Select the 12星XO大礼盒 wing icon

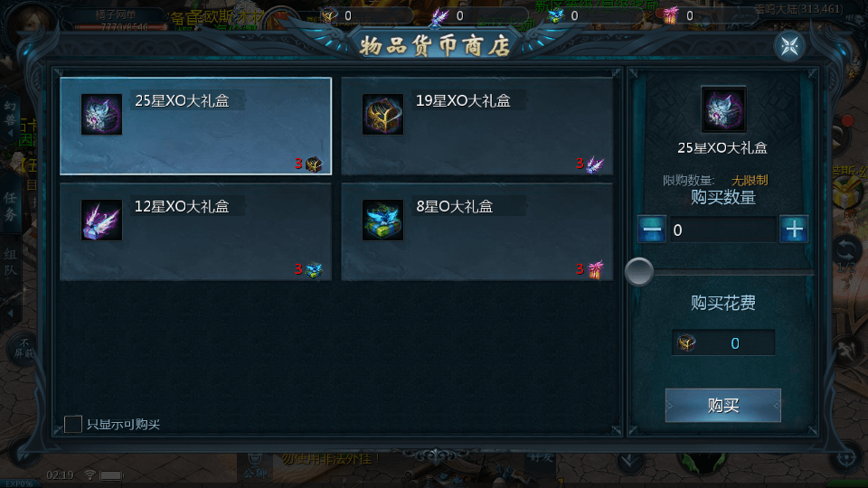101,221
